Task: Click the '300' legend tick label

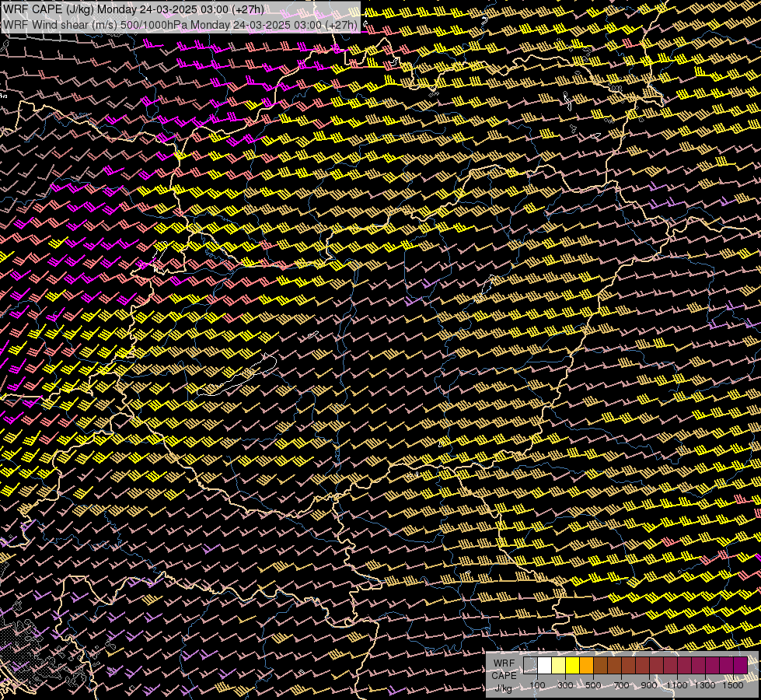Action: point(565,685)
